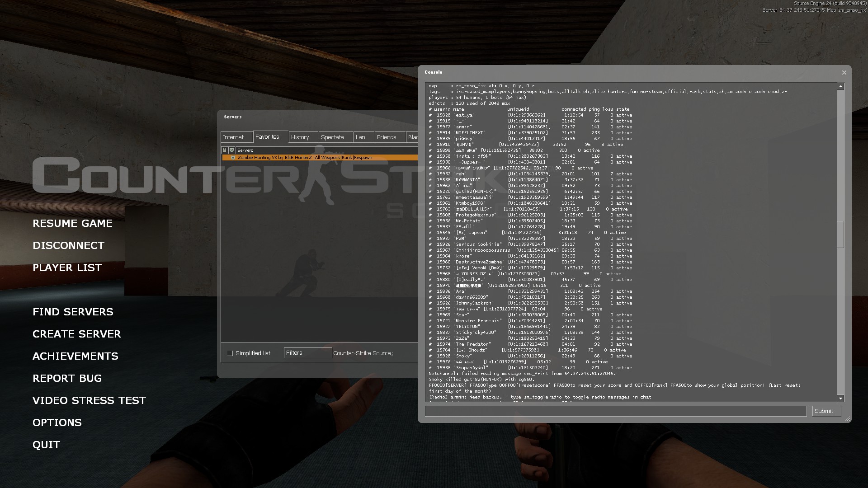The image size is (868, 488).
Task: Open Player List from main menu
Action: [67, 267]
